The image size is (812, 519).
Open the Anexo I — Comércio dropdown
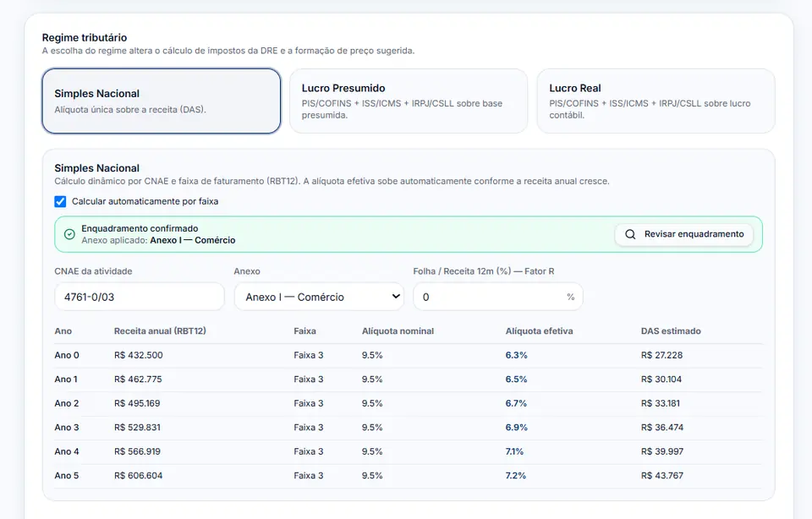(x=319, y=297)
